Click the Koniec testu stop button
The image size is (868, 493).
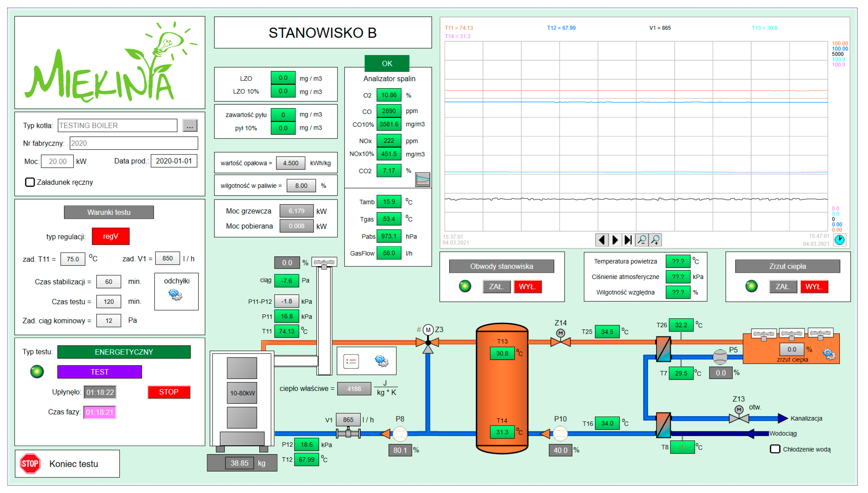coord(30,464)
